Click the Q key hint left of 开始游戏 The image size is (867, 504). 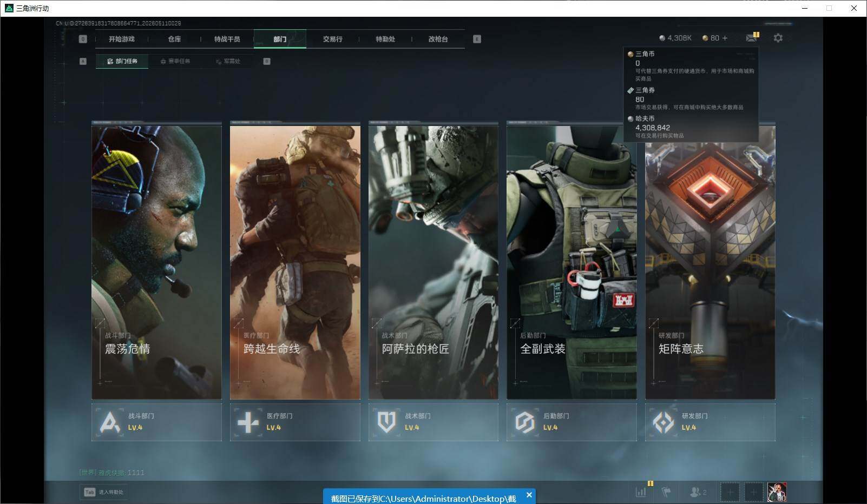click(83, 39)
